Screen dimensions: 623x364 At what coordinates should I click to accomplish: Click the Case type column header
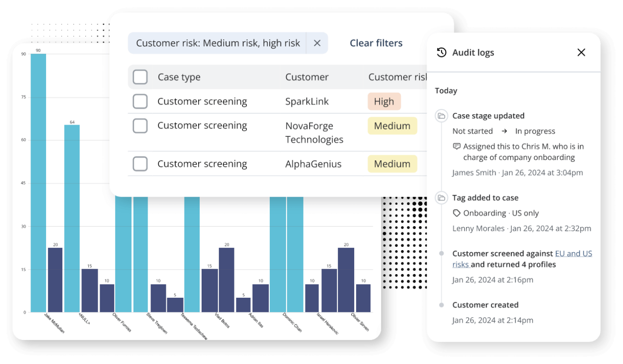coord(179,77)
